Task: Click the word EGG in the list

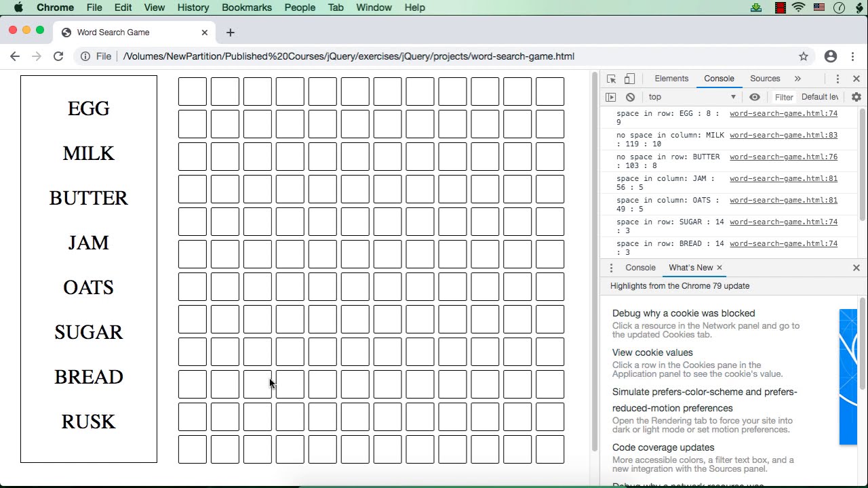Action: coord(89,108)
